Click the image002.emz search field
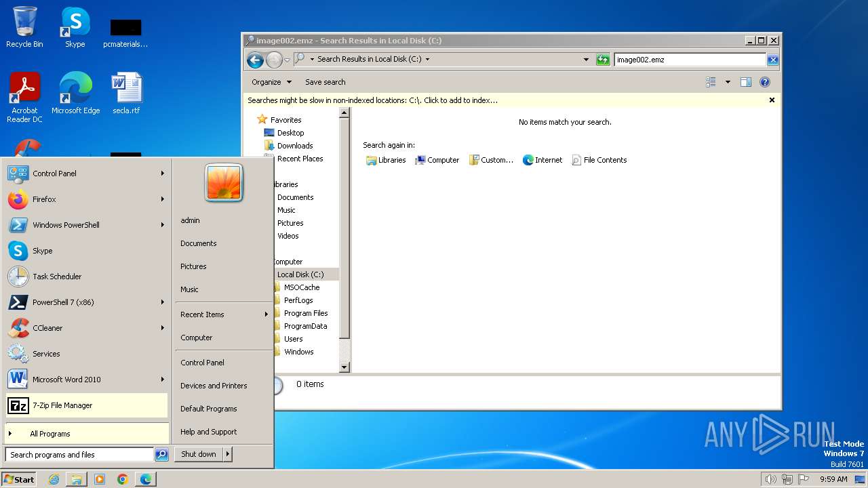This screenshot has height=488, width=868. coord(690,60)
